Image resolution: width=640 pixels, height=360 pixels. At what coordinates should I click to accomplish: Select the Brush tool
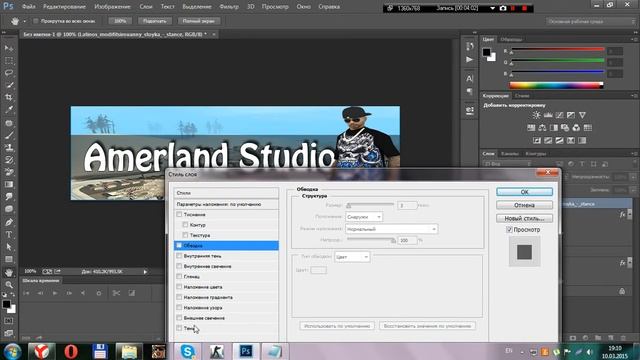coord(9,135)
